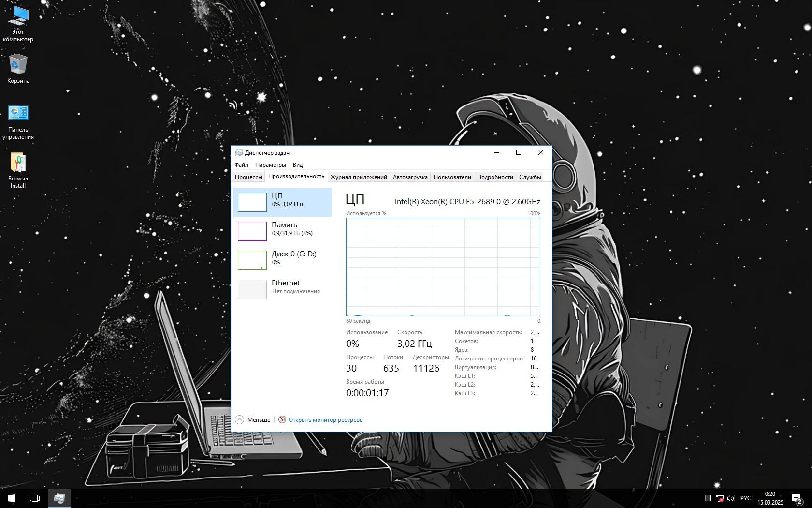This screenshot has height=508, width=812.
Task: Switch to the Службы tab
Action: click(x=530, y=177)
